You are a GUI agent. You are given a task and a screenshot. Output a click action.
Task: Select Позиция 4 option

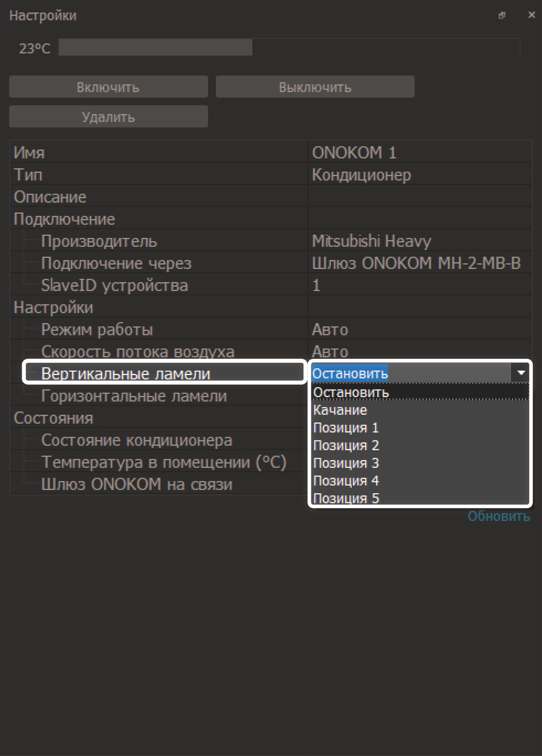pos(346,481)
